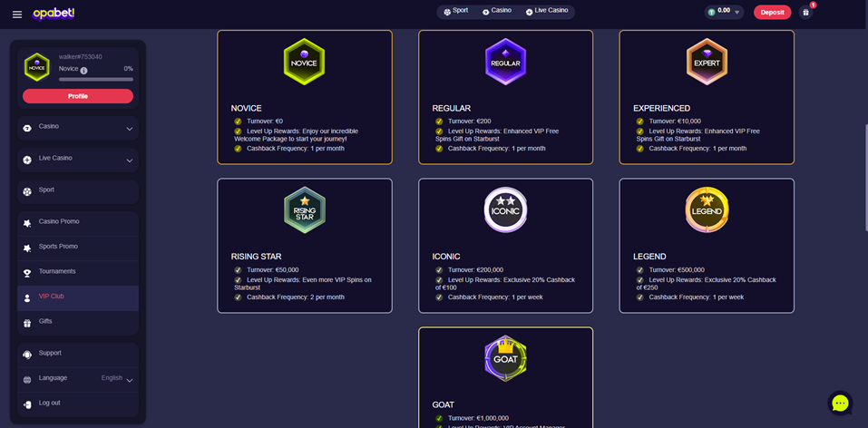Click 'Turnover: €10,000' in Experienced card
This screenshot has width=868, height=428.
point(675,122)
